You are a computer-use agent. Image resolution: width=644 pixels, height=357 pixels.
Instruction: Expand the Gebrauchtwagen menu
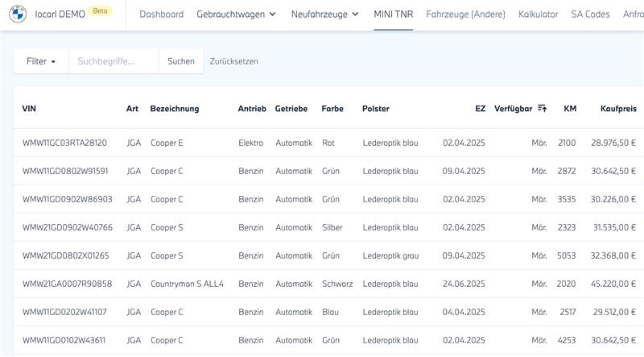point(237,14)
